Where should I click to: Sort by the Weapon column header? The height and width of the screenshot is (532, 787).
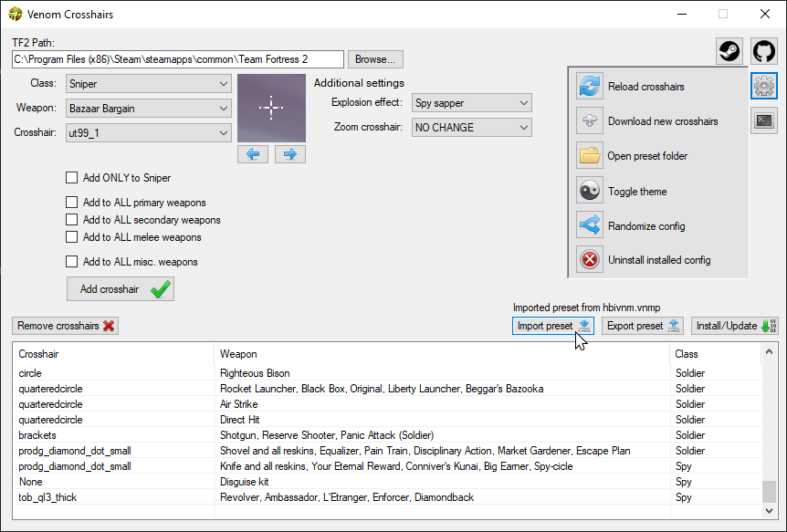pos(442,354)
